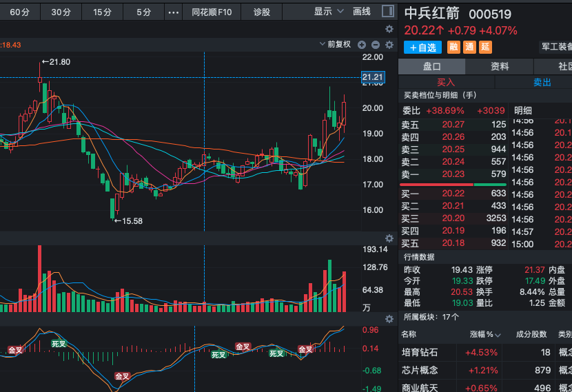Click the 成分股数 column header
The height and width of the screenshot is (392, 572).
(531, 334)
